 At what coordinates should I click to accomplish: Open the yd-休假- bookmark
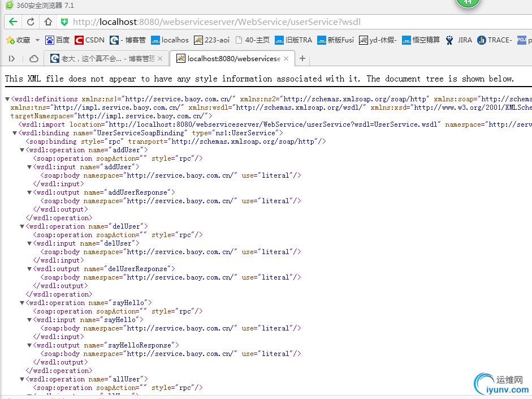click(378, 40)
